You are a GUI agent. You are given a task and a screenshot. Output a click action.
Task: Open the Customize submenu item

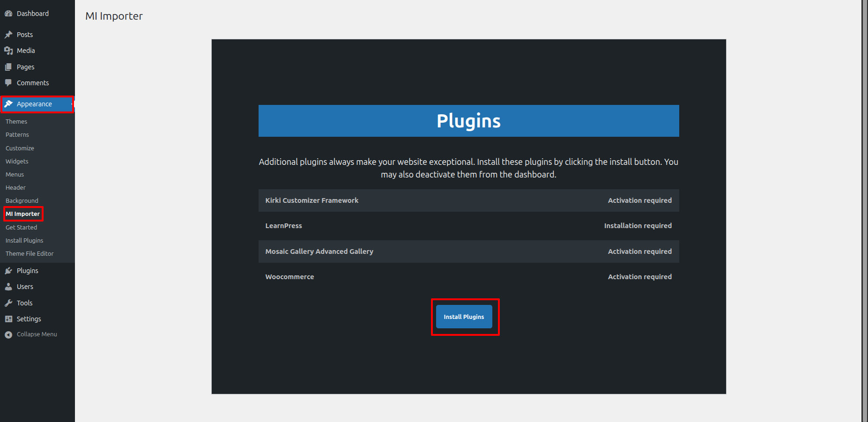pyautogui.click(x=20, y=148)
